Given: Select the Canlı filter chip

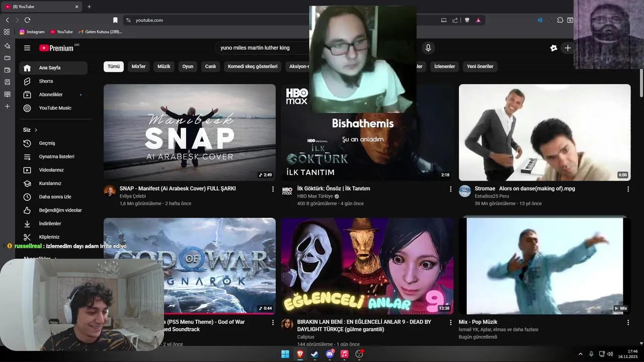Looking at the screenshot, I should click(x=210, y=66).
